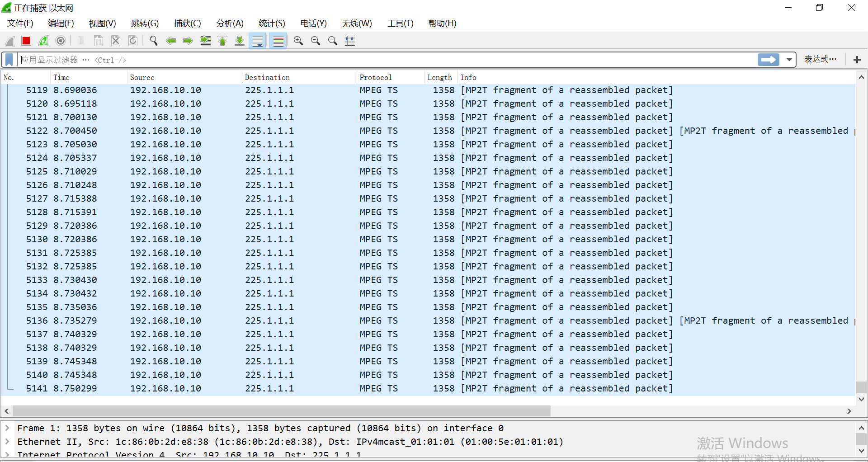This screenshot has width=868, height=462.
Task: Click packet list scroll down arrow
Action: (x=861, y=399)
